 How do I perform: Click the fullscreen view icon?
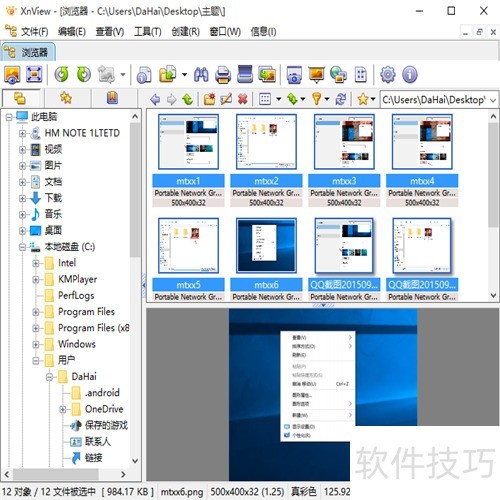[34, 74]
